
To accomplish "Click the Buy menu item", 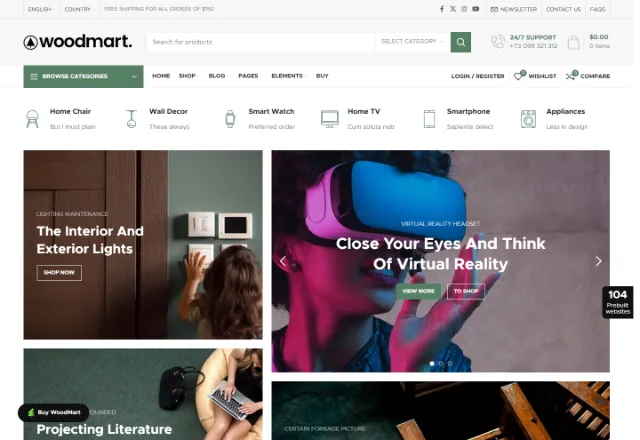I will tap(322, 76).
